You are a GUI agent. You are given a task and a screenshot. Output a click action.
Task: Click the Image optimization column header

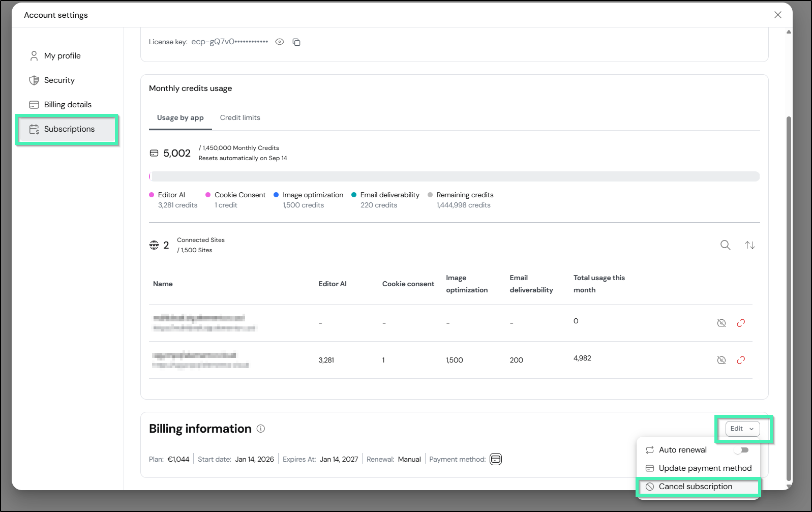(467, 284)
